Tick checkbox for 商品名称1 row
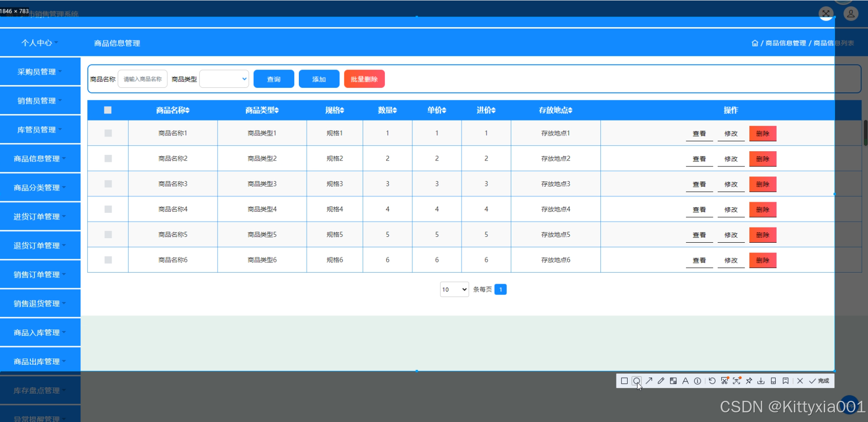The height and width of the screenshot is (422, 868). [108, 133]
